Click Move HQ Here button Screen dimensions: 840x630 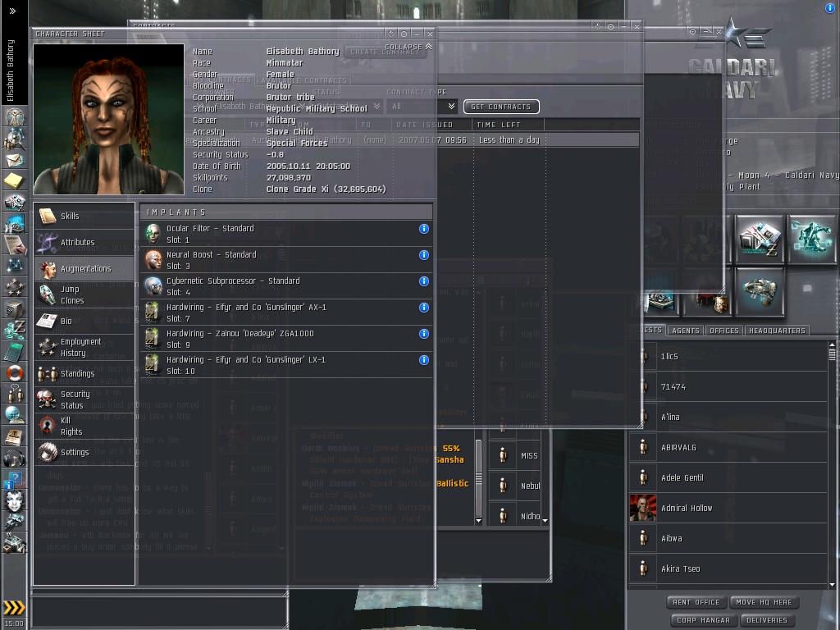click(x=764, y=602)
